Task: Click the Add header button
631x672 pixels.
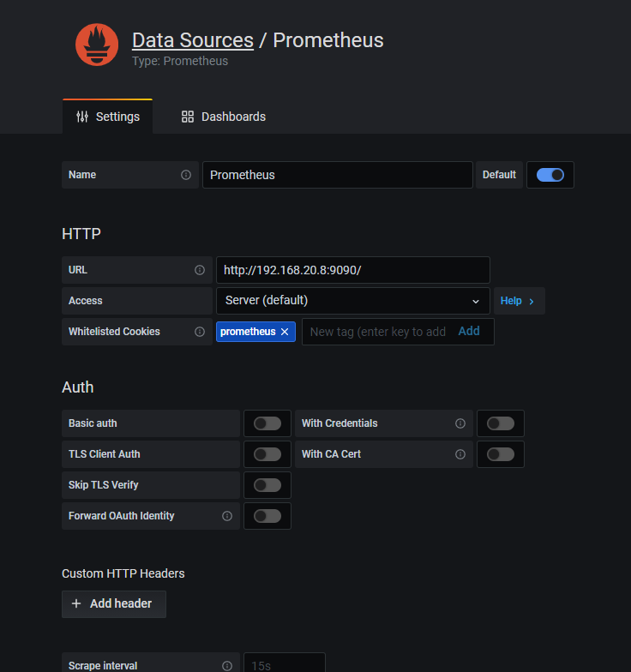Action: point(113,603)
